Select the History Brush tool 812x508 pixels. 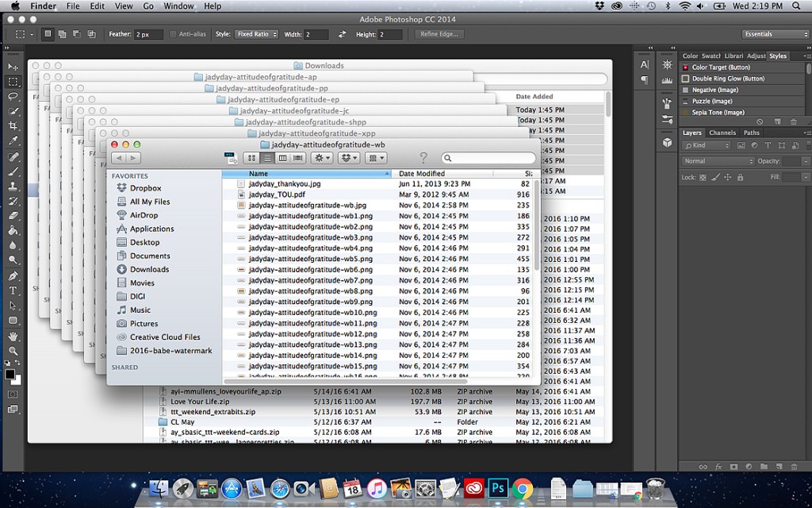[x=13, y=201]
